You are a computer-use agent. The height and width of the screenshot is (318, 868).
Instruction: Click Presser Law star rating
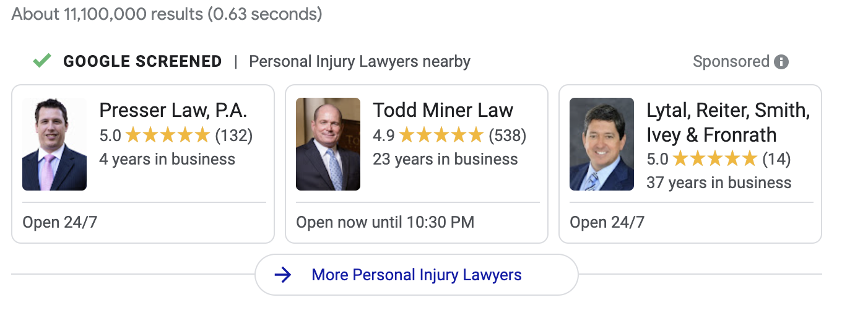(x=168, y=135)
